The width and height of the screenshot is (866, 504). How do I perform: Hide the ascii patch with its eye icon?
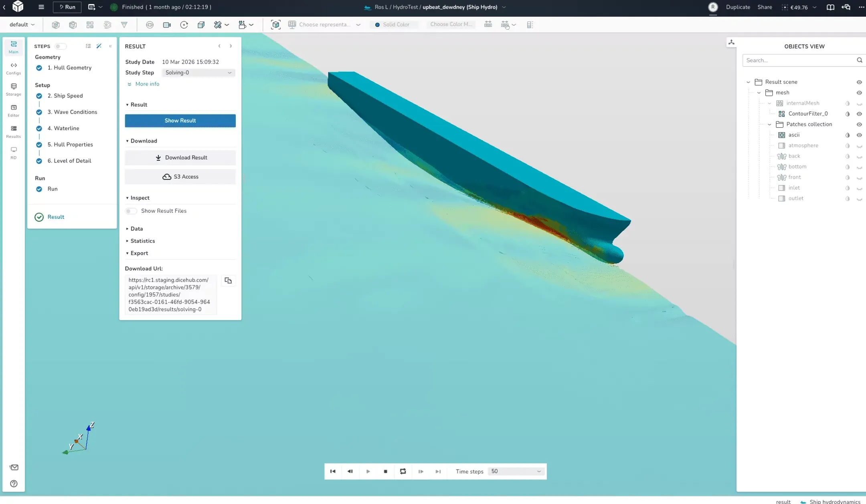pyautogui.click(x=860, y=135)
